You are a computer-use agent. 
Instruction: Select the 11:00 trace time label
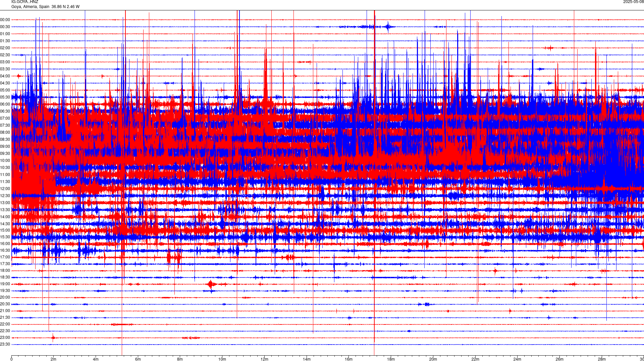coord(5,175)
